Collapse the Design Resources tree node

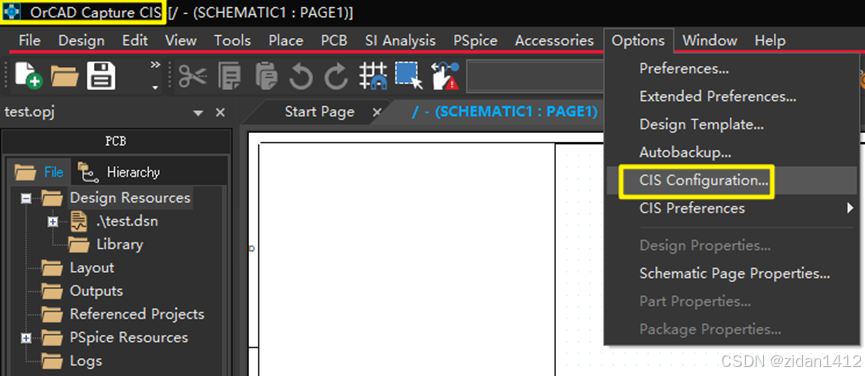(x=25, y=198)
